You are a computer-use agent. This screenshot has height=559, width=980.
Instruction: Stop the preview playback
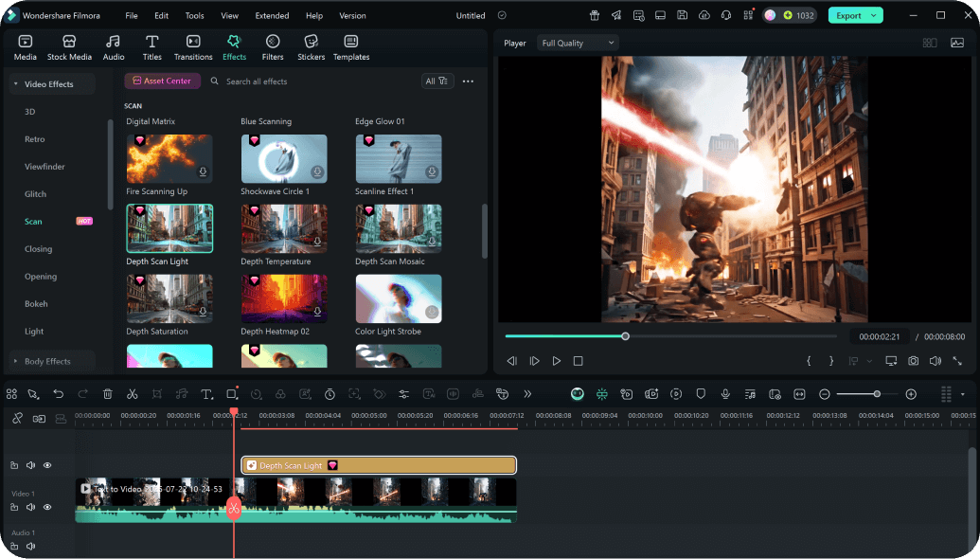click(x=579, y=361)
